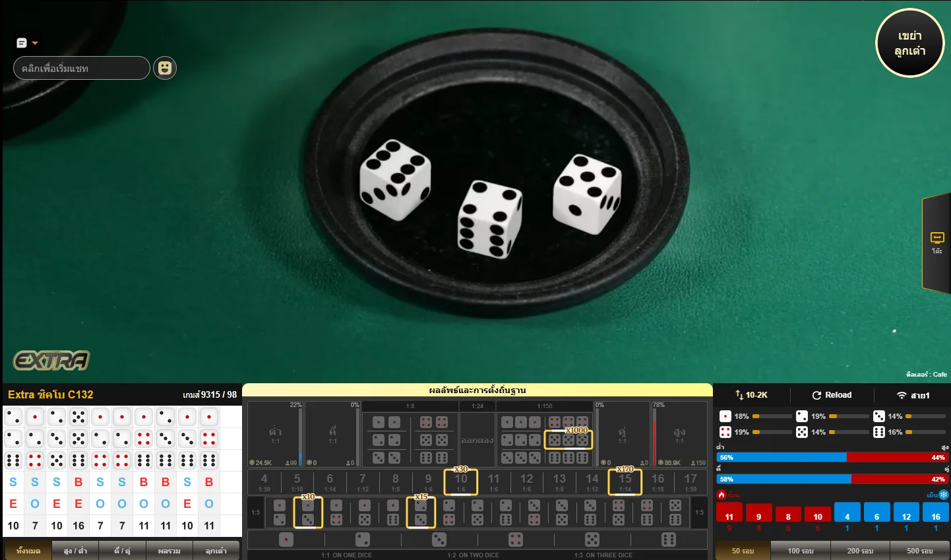Bet on single dice face five
Viewport: 951px width, 560px height.
(x=592, y=540)
